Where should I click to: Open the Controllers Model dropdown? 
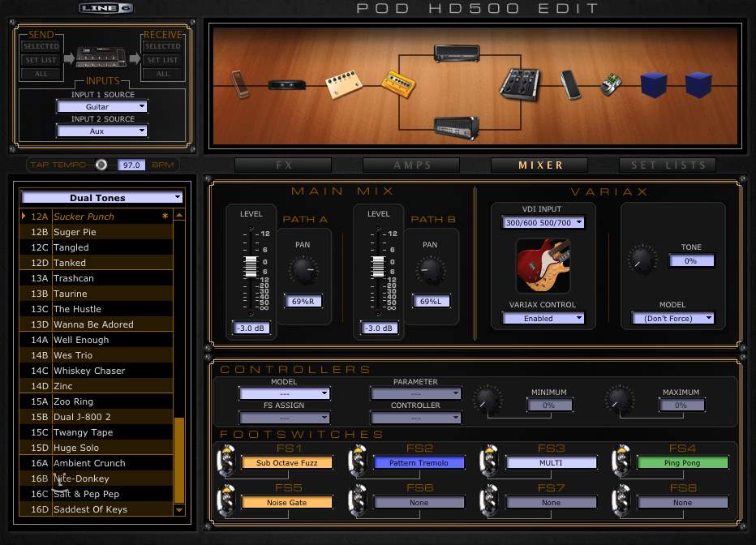pyautogui.click(x=285, y=393)
